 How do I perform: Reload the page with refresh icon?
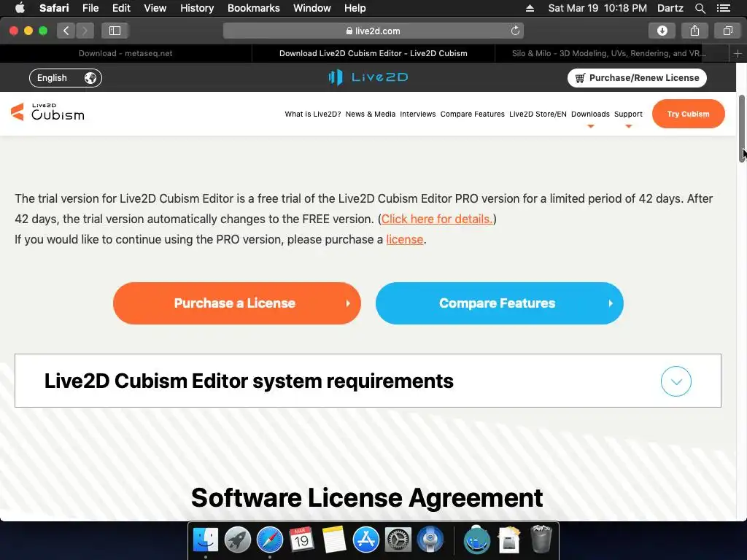515,31
